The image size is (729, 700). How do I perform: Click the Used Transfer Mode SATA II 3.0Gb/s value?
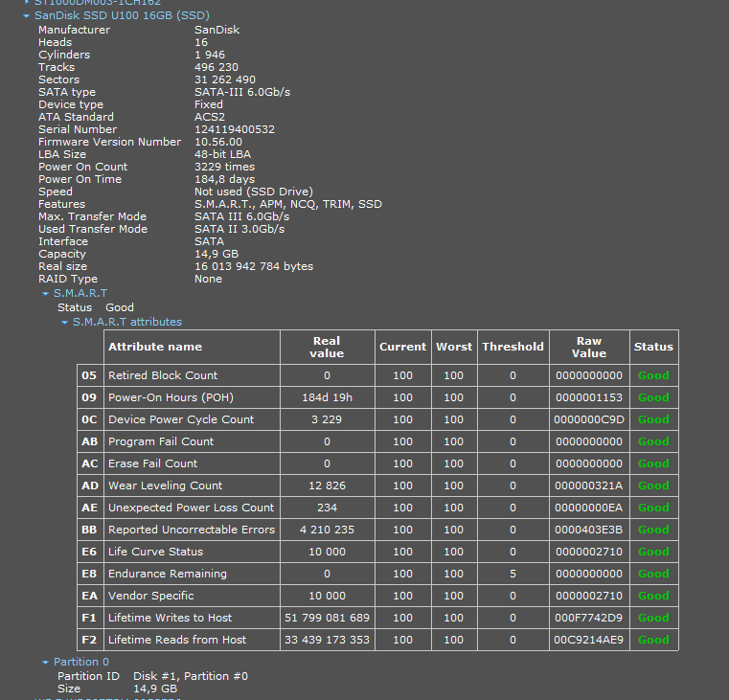[239, 229]
